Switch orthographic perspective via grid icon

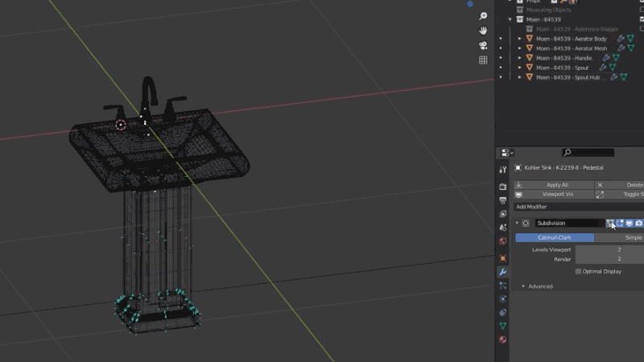(x=483, y=60)
